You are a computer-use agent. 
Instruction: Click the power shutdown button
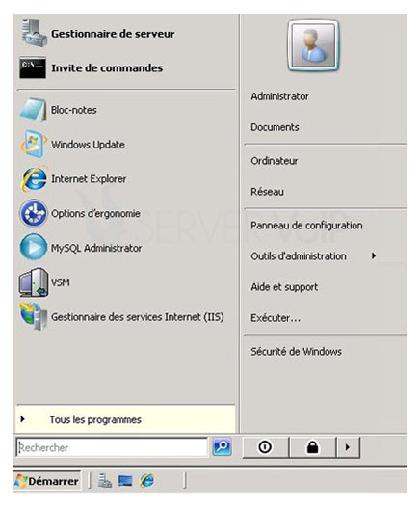pyautogui.click(x=265, y=447)
